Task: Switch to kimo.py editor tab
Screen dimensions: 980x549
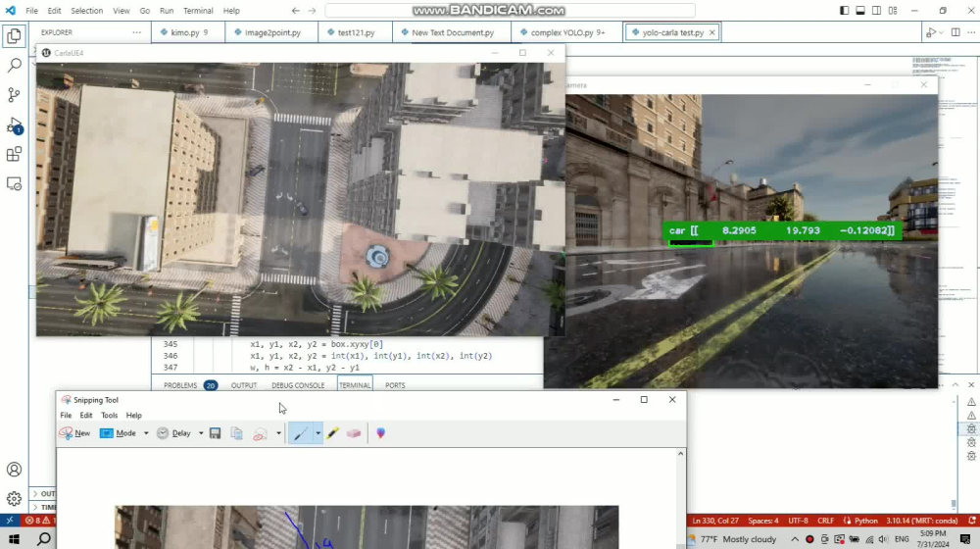Action: (187, 32)
